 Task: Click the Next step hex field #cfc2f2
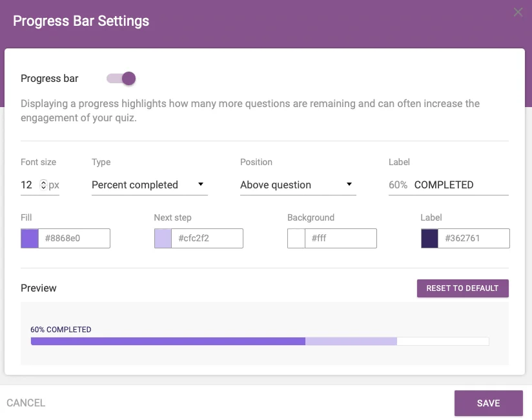pos(207,239)
